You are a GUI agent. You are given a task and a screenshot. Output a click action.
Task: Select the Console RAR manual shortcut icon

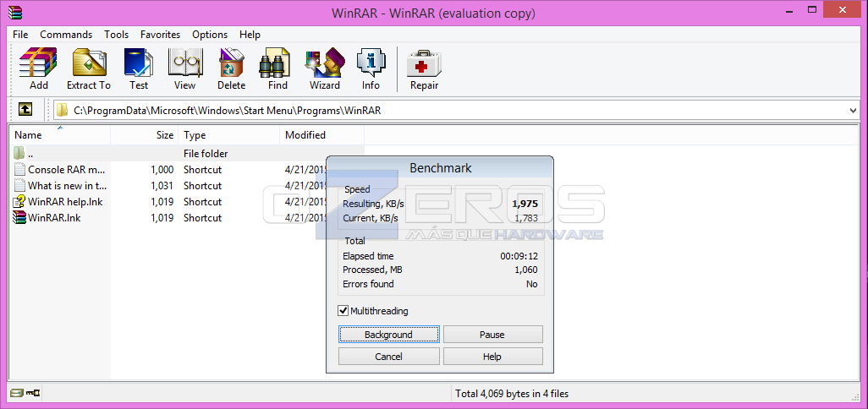pyautogui.click(x=20, y=170)
